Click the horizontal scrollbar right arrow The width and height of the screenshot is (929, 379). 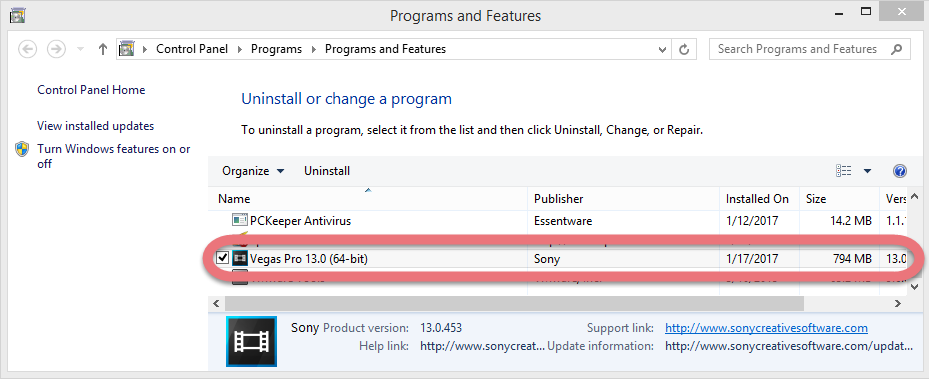(898, 303)
